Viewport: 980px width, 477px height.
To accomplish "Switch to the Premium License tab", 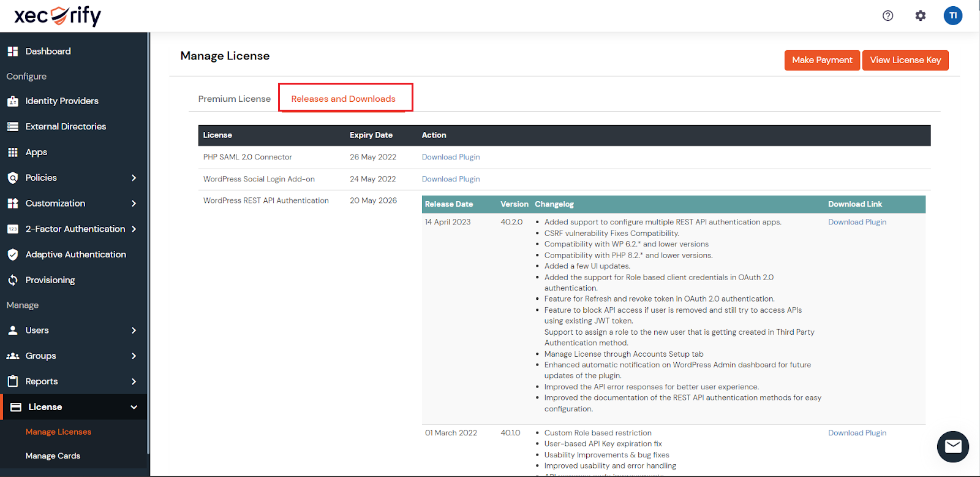I will coord(235,99).
